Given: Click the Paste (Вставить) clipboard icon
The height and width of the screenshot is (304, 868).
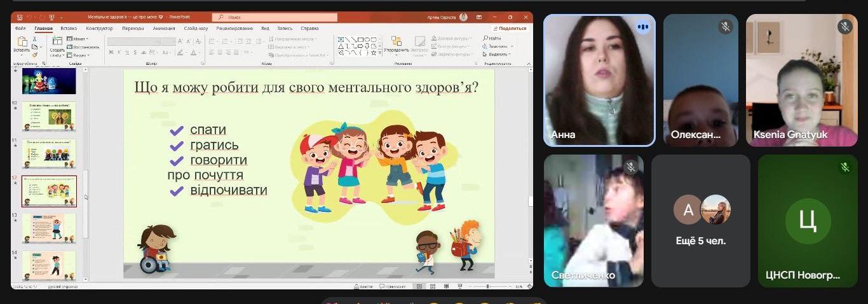Looking at the screenshot, I should [x=22, y=43].
